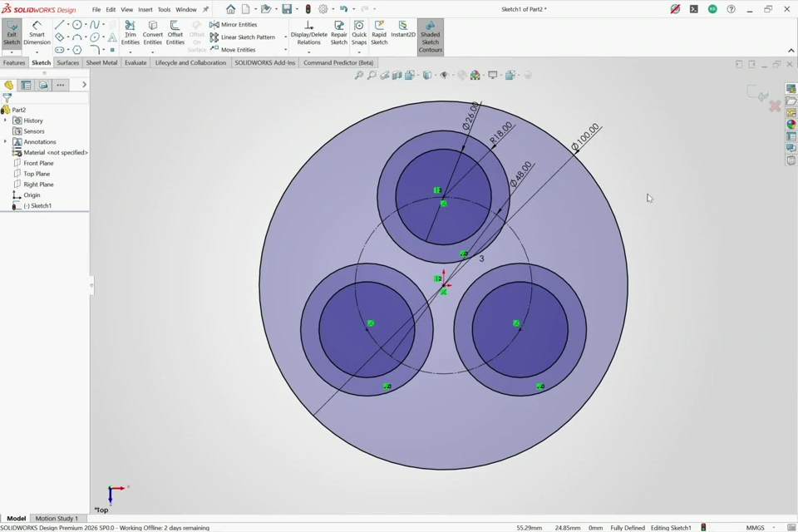Open the Appearances pane color ball
The width and height of the screenshot is (798, 532).
tap(791, 124)
